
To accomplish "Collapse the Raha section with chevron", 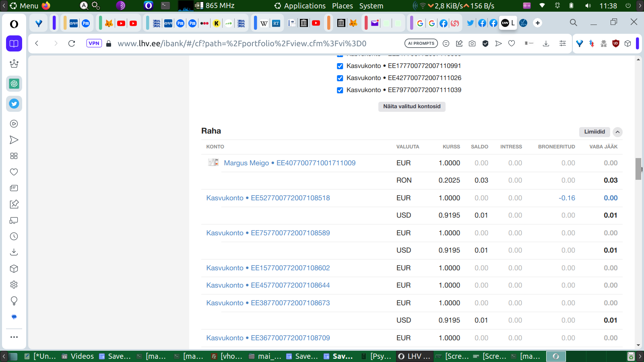I will pos(617,132).
